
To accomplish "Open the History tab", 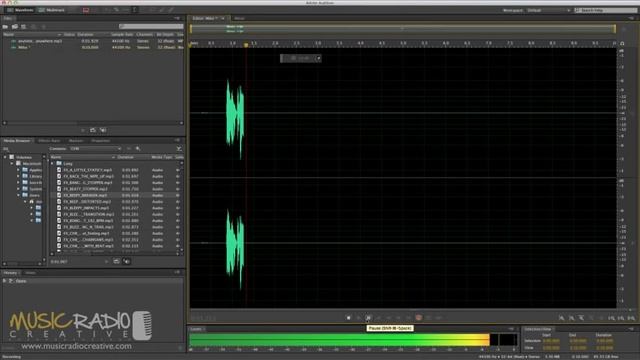I will (x=11, y=273).
